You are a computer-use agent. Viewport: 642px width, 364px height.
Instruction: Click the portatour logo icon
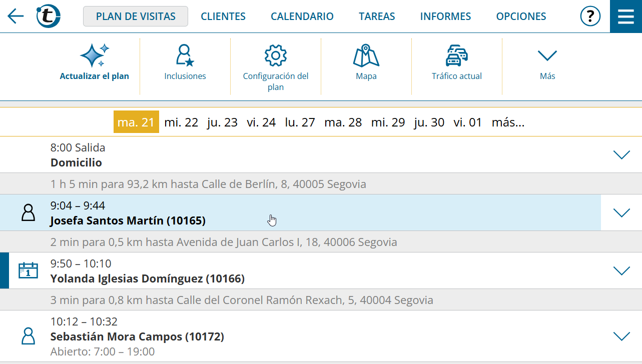click(48, 16)
